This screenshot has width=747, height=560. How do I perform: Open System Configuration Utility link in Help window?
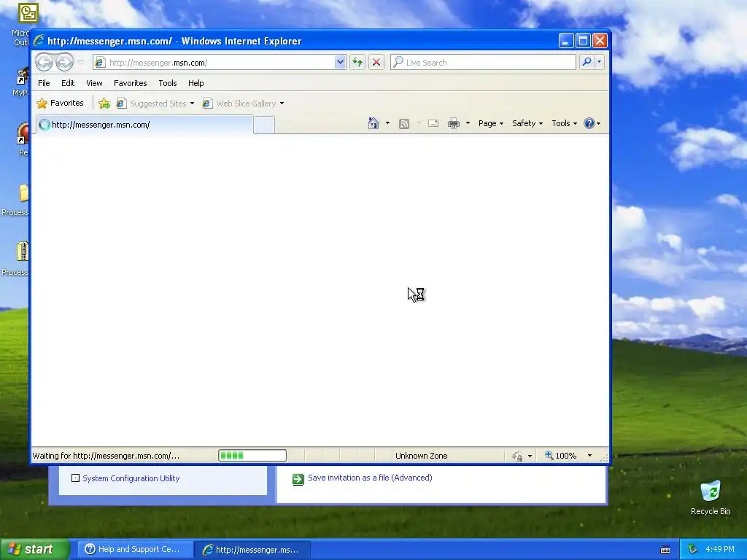pos(131,478)
